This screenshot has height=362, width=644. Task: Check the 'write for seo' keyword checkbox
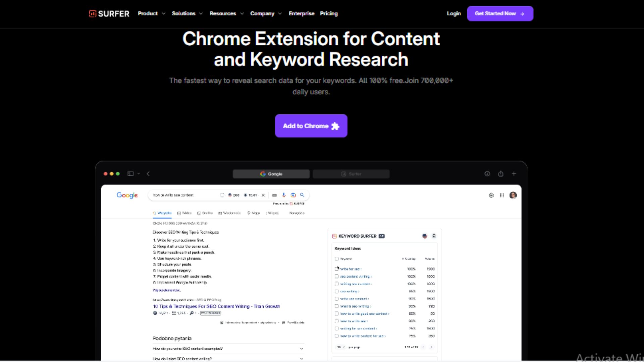pyautogui.click(x=337, y=269)
